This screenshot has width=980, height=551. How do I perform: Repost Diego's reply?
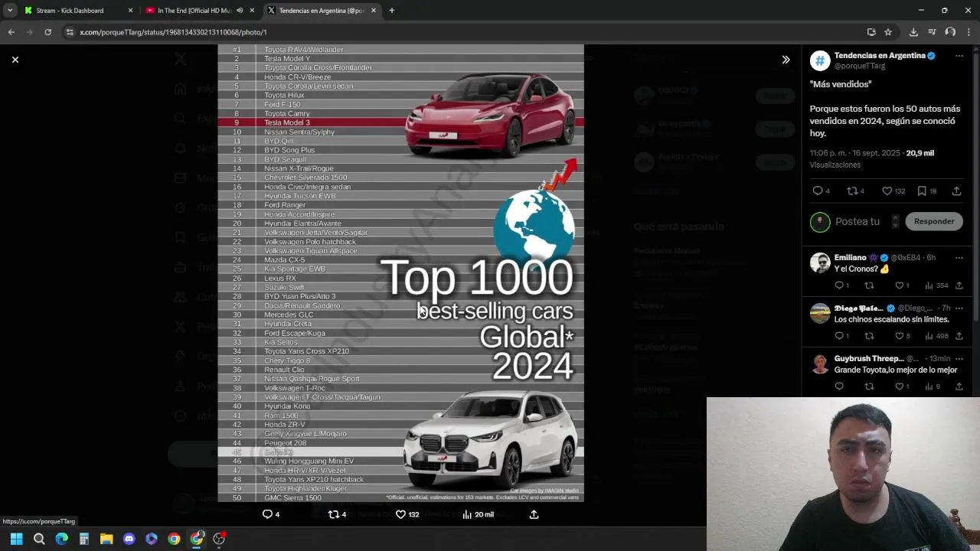869,336
